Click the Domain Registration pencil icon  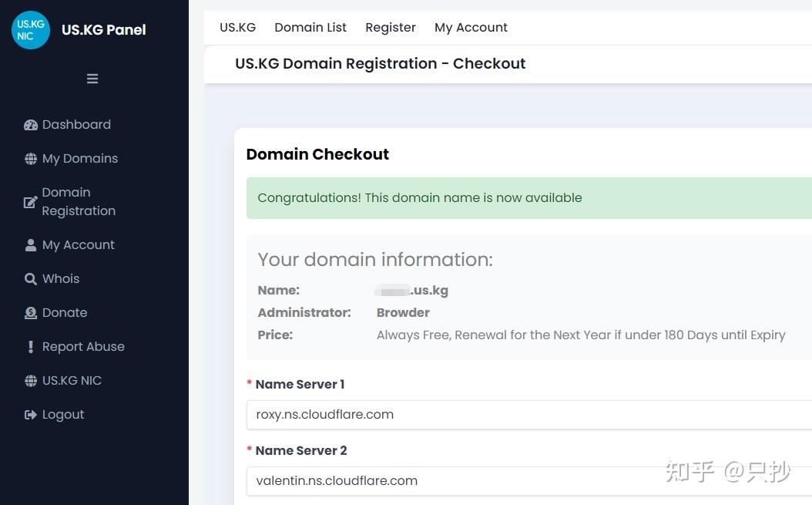(x=31, y=201)
